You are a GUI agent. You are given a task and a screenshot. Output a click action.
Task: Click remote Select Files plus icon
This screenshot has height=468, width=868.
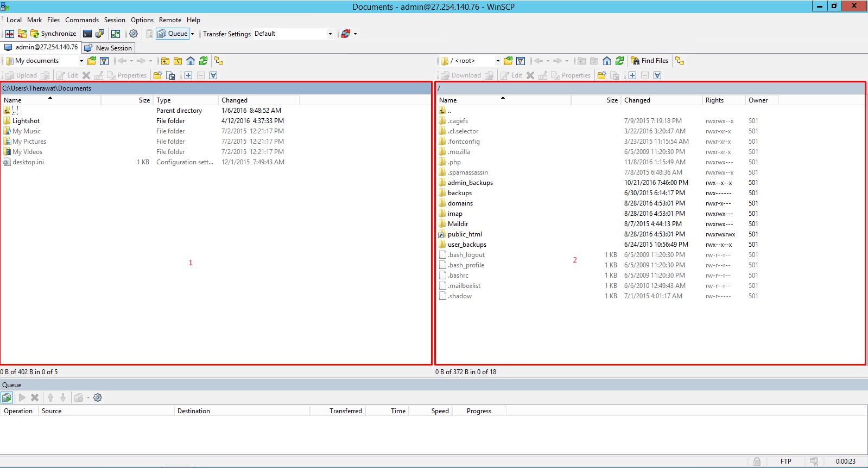(x=632, y=75)
